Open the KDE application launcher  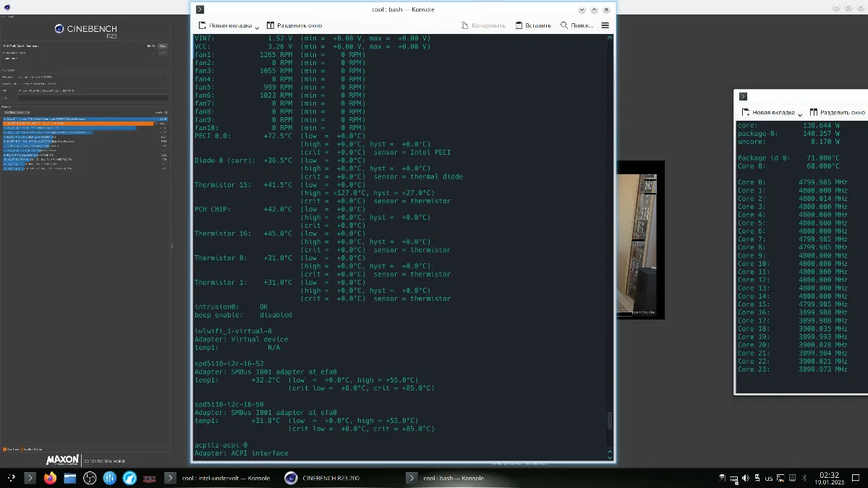tap(11, 478)
